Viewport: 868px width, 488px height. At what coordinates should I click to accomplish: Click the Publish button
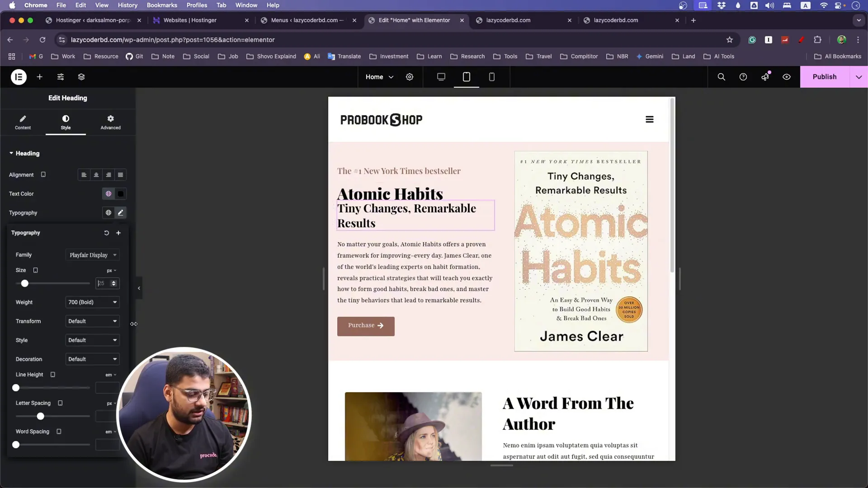coord(825,77)
